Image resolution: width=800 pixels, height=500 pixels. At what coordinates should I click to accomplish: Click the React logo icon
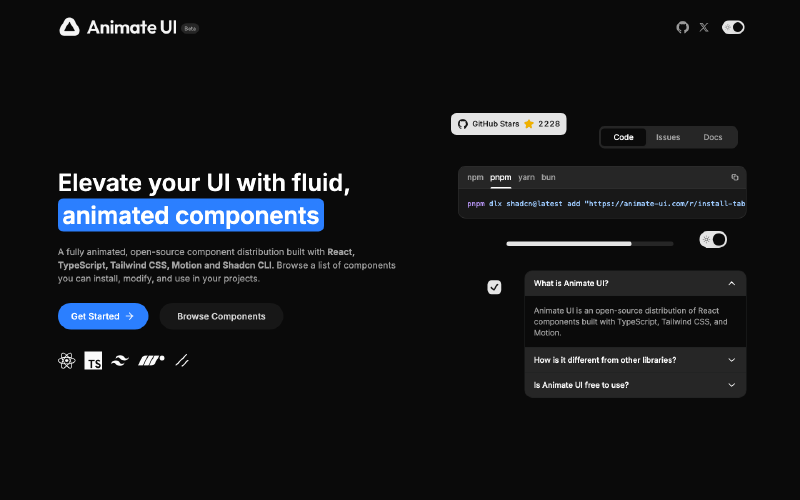coord(67,361)
